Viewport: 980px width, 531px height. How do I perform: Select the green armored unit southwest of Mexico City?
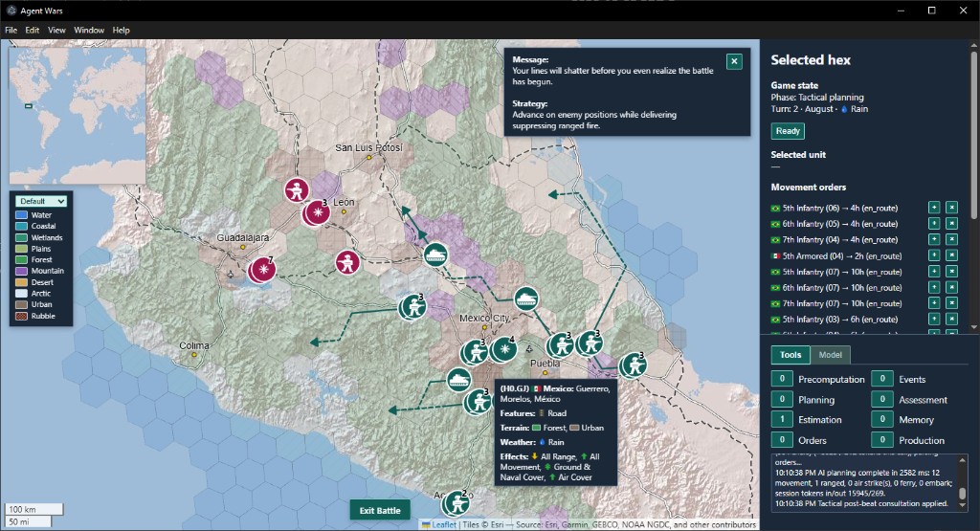458,380
